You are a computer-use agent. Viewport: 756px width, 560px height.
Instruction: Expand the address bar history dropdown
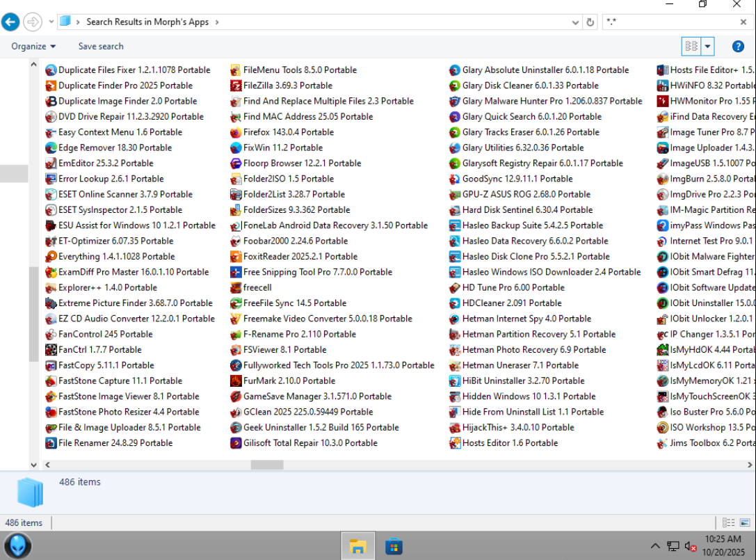point(575,22)
